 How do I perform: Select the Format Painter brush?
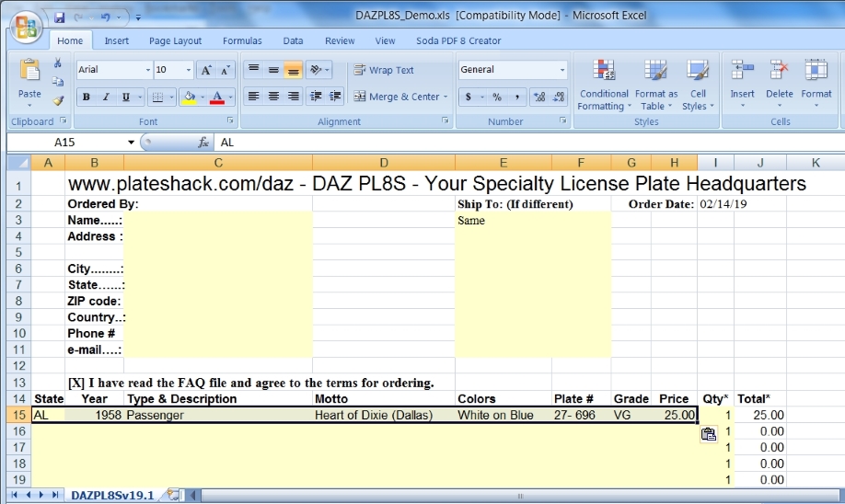point(58,100)
